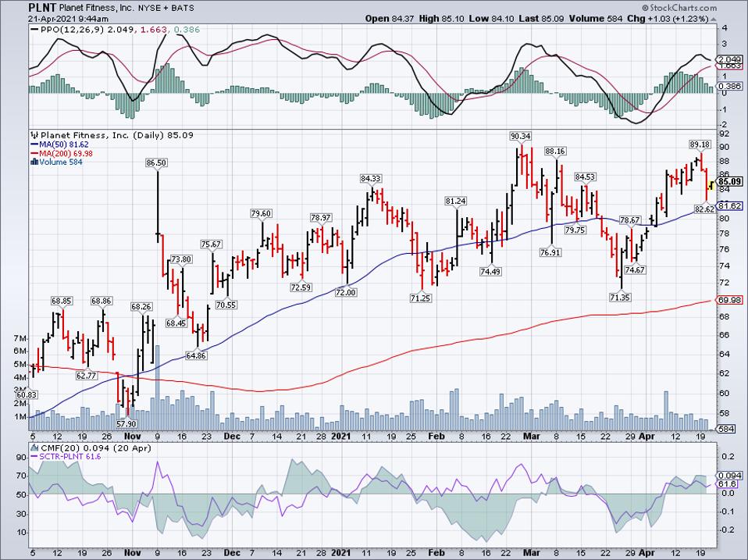Viewport: 748px width, 560px height.
Task: Click the 84.53 March peak label
Action: 586,177
